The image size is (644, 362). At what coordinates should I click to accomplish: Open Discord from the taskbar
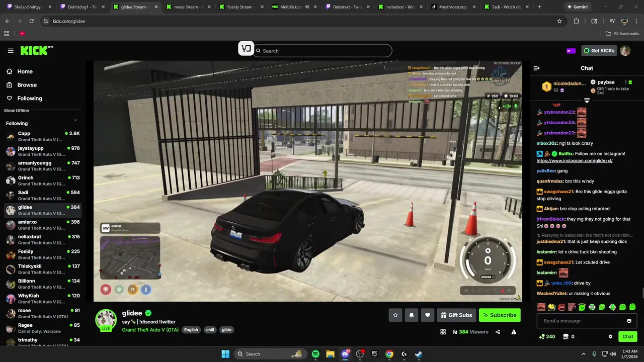coord(345,354)
